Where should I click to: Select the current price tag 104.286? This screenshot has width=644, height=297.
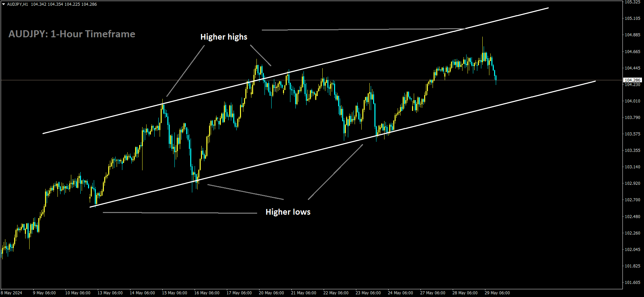(x=633, y=80)
